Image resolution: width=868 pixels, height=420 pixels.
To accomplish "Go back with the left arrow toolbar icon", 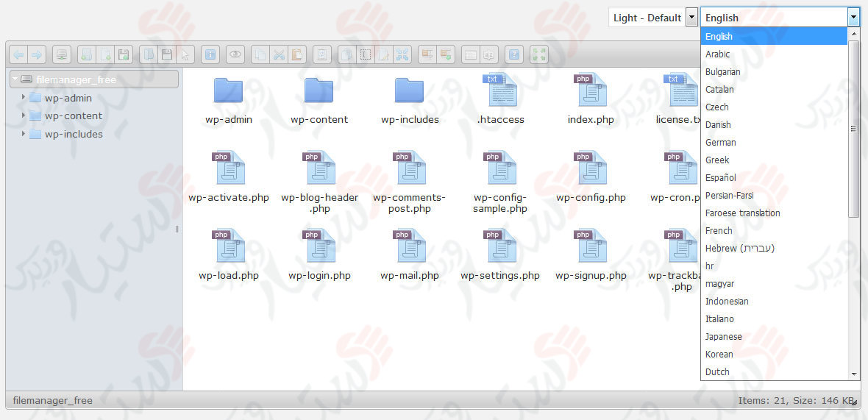I will 19,54.
